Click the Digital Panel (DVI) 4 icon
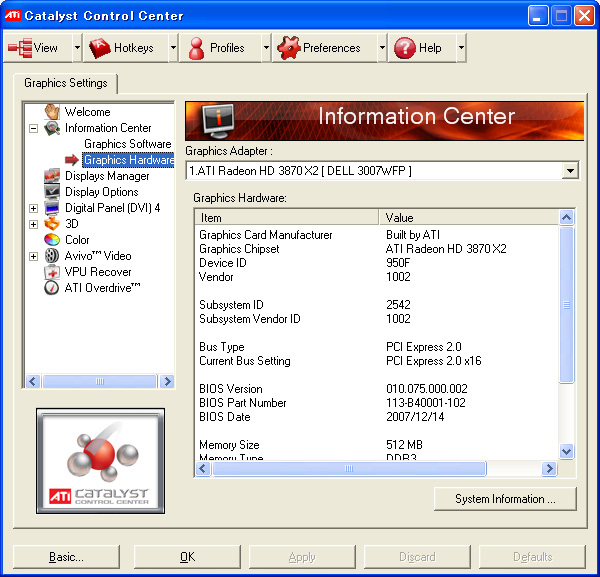Image resolution: width=600 pixels, height=577 pixels. coord(53,208)
